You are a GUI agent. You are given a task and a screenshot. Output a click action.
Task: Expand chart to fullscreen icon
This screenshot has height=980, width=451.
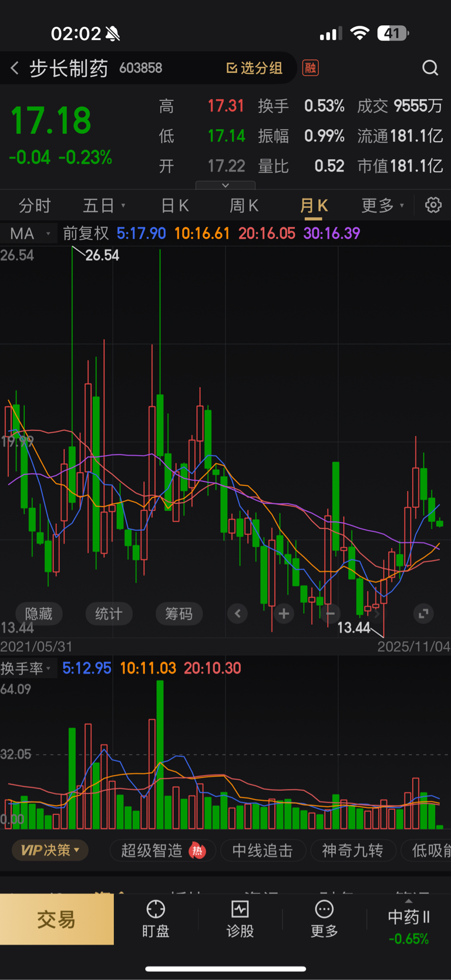(423, 614)
